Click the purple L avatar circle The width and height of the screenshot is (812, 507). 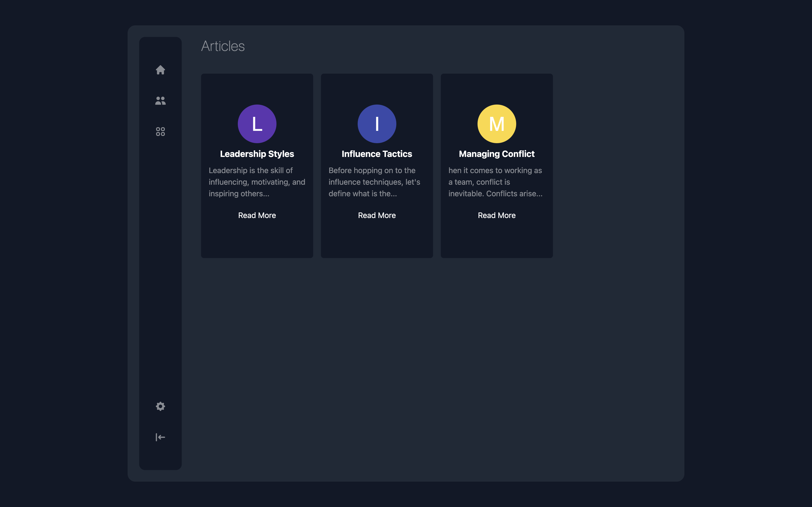coord(257,124)
